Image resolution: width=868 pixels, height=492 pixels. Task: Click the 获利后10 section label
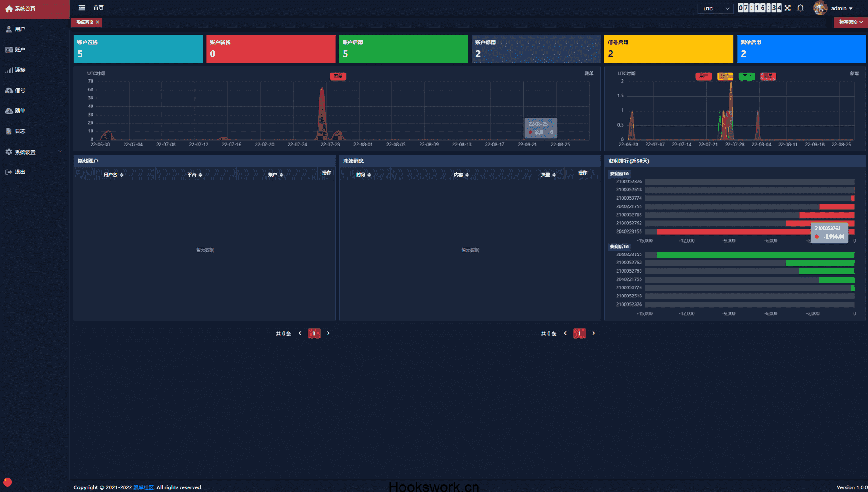tap(619, 247)
